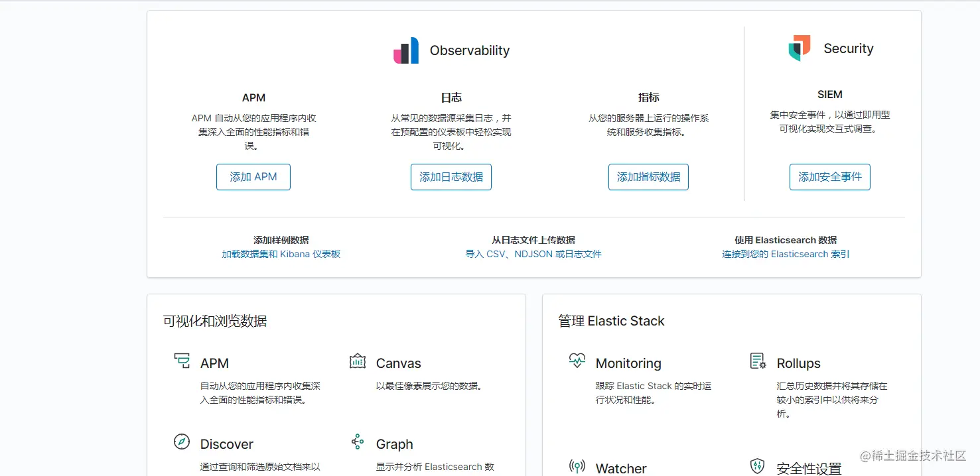Open link 加载数据集和 Kibana 仪表板

[x=281, y=254]
